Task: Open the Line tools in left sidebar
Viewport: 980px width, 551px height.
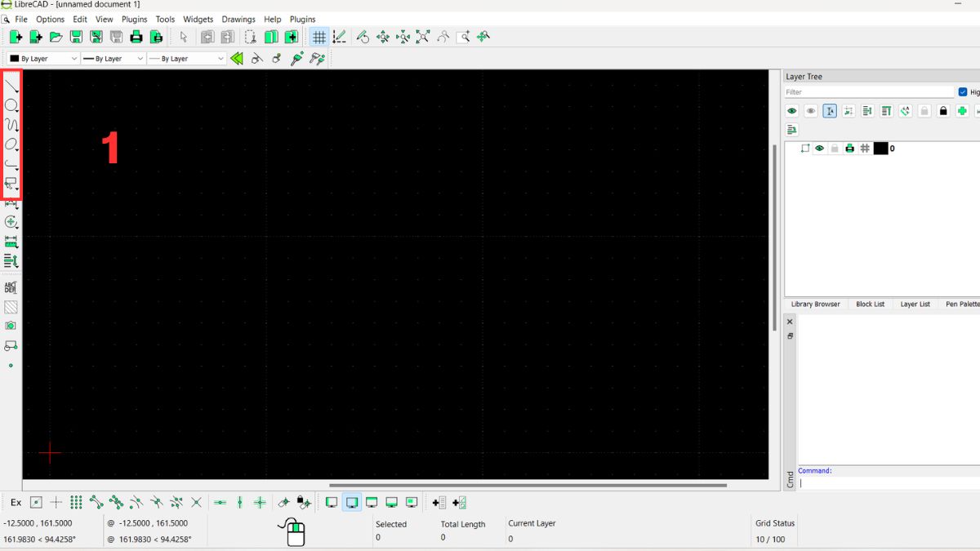Action: pos(11,86)
